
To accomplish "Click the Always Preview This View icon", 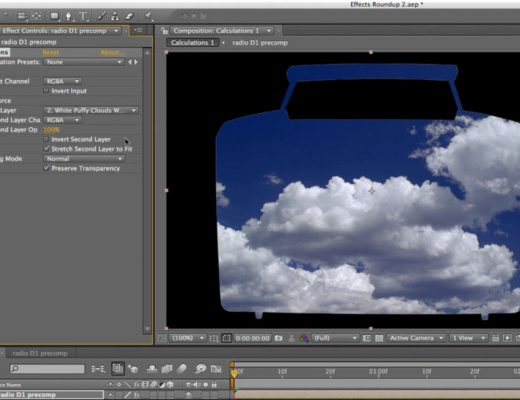I will (x=161, y=338).
